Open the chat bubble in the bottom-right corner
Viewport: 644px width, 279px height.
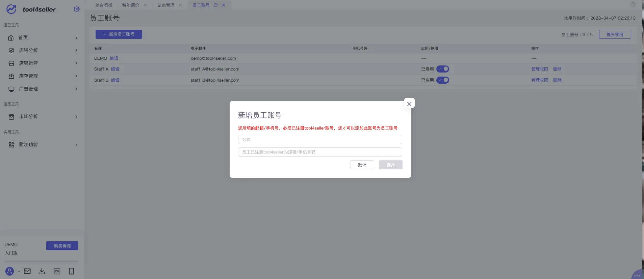(637, 275)
